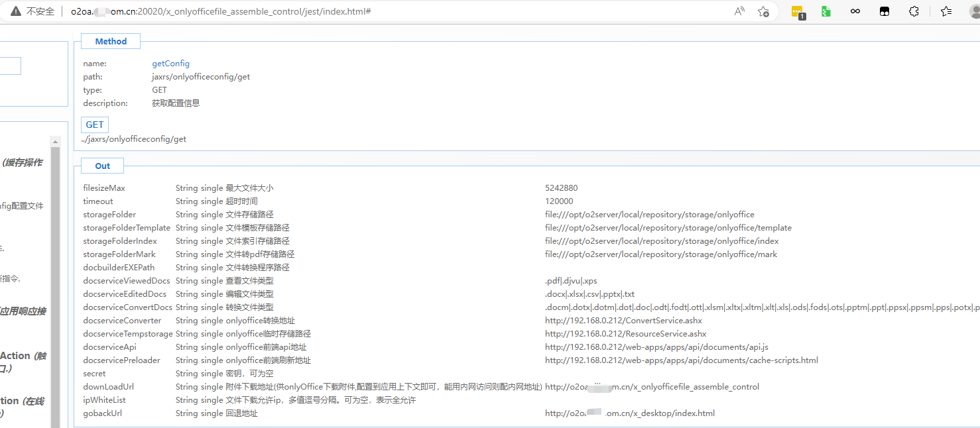Open the Favorites list star icon
Screen dimensions: 980x428
[946, 11]
